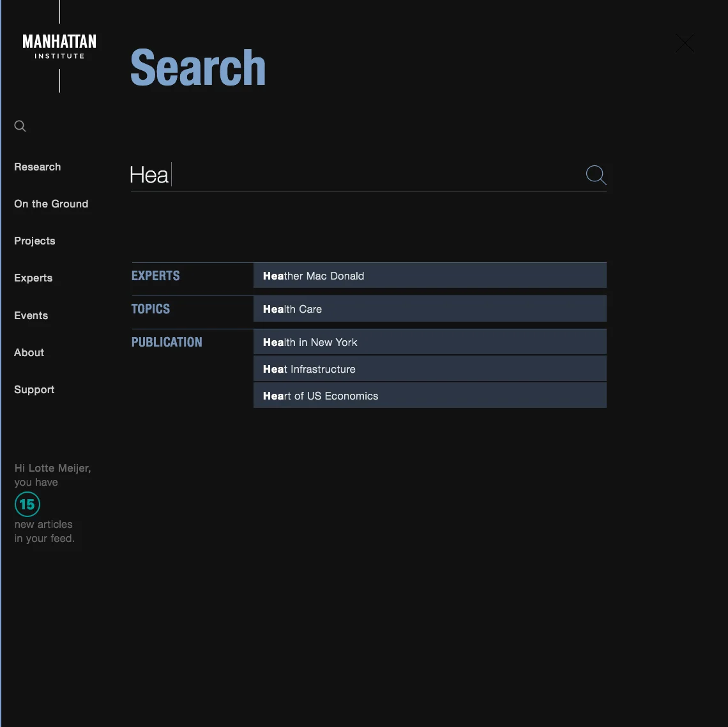
Task: Open the Experts section
Action: click(33, 278)
